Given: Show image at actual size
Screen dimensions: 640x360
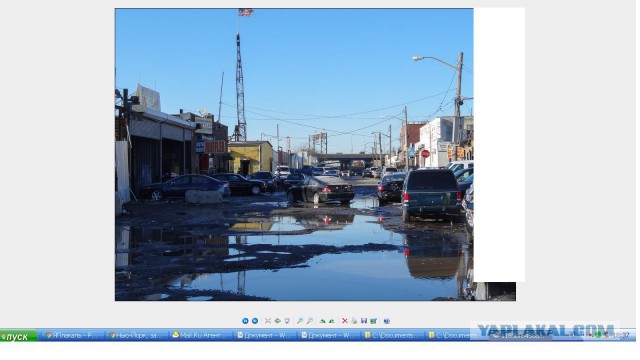Looking at the screenshot, I should (278, 321).
